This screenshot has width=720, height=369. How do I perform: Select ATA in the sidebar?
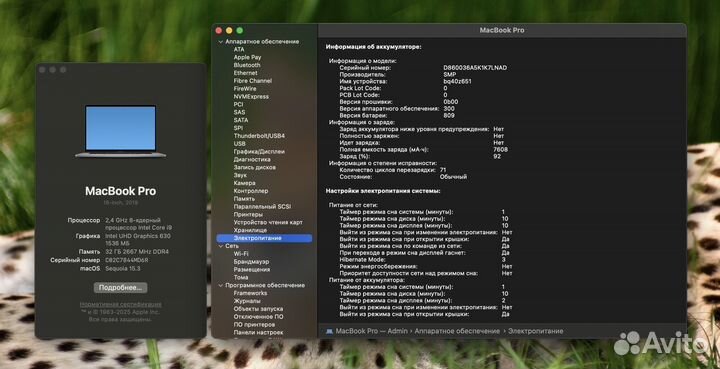coord(239,49)
